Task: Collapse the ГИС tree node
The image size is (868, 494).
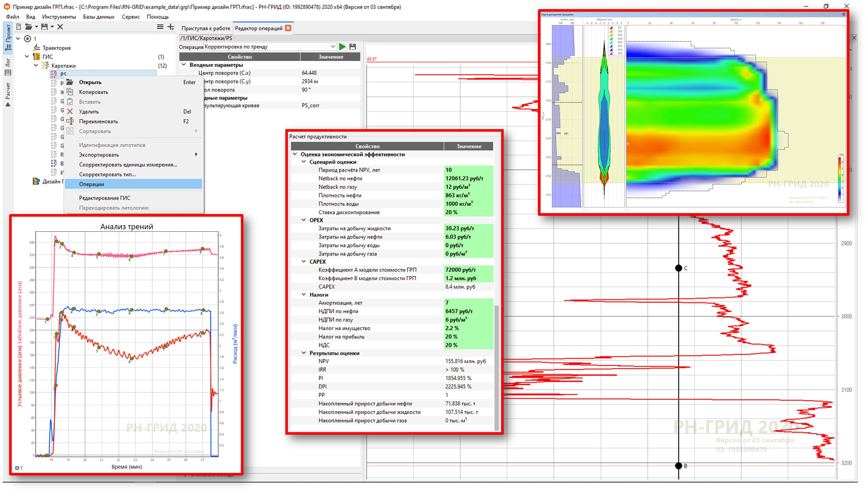Action: tap(27, 56)
